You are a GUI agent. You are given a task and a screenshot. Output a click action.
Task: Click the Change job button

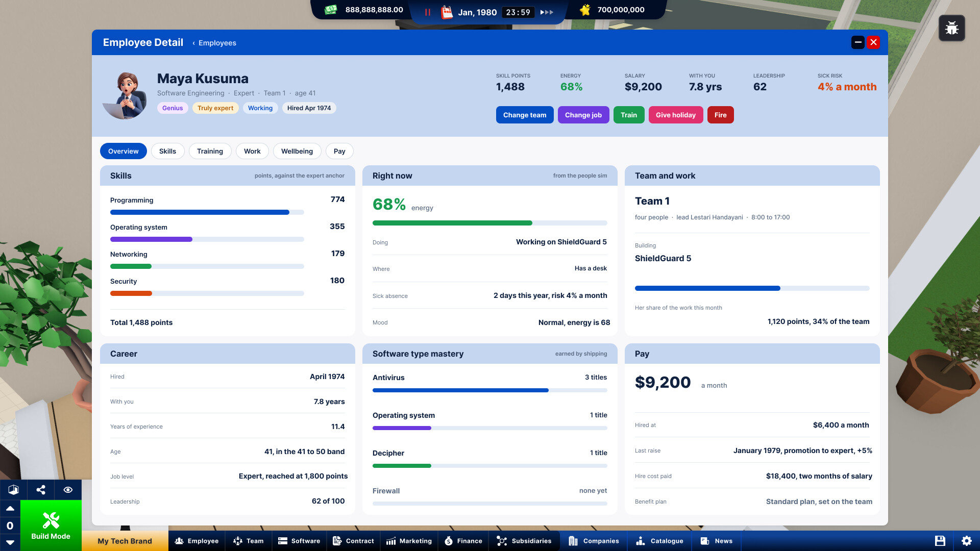tap(583, 115)
